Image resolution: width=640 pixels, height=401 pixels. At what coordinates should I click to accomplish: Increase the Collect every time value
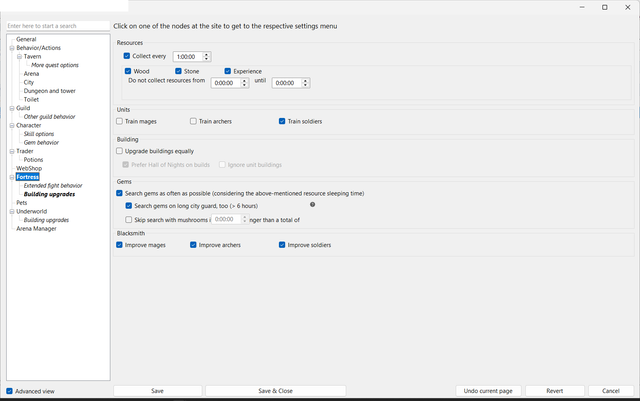207,54
